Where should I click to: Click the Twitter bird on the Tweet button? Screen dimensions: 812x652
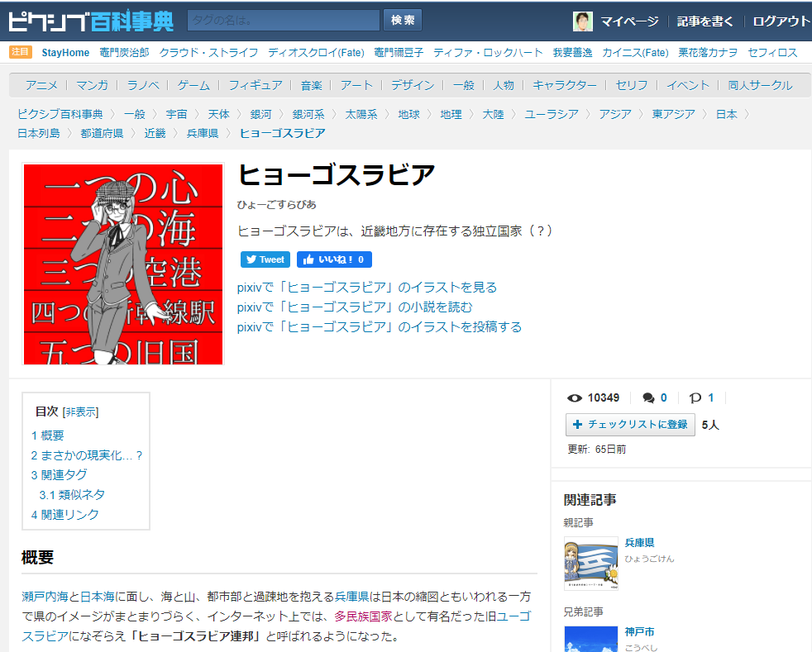tap(251, 259)
